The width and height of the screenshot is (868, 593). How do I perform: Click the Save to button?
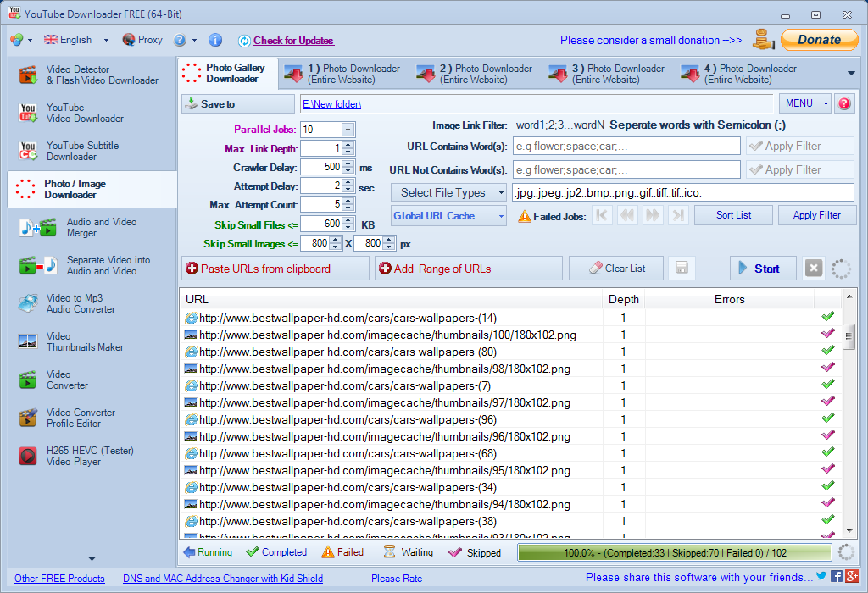click(x=238, y=104)
